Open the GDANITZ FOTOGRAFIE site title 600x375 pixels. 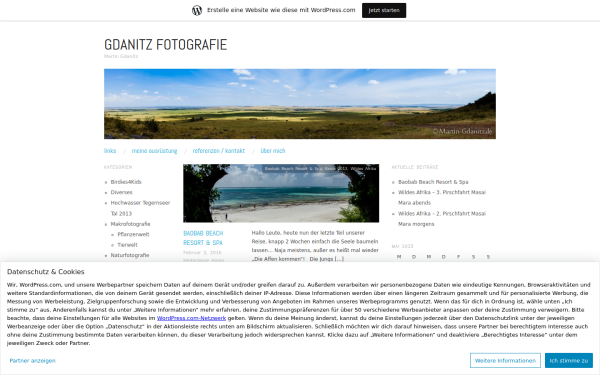[165, 45]
